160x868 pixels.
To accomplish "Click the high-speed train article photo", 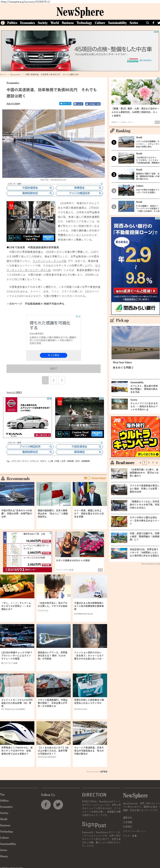I will [54, 143].
